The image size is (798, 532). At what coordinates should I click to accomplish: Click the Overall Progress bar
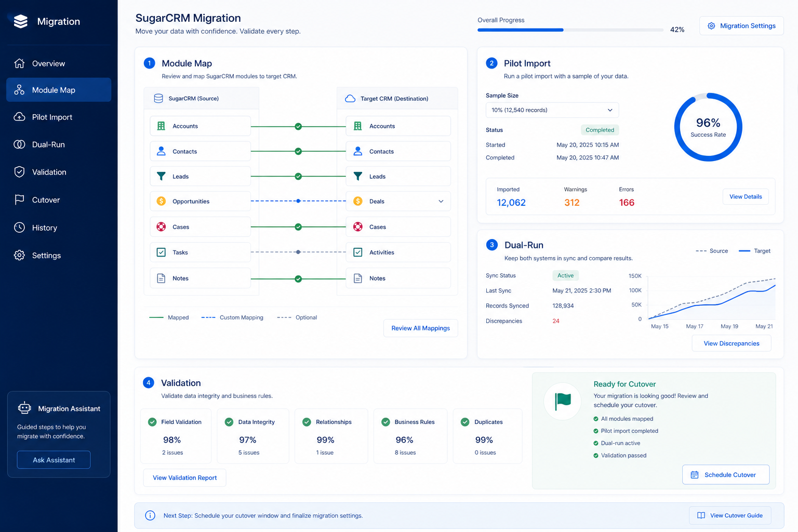click(x=570, y=30)
